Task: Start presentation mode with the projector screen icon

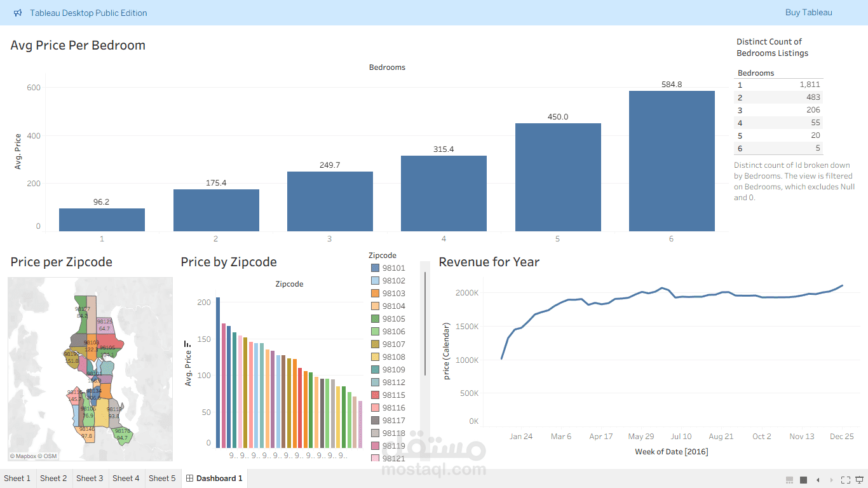Action: (x=860, y=479)
